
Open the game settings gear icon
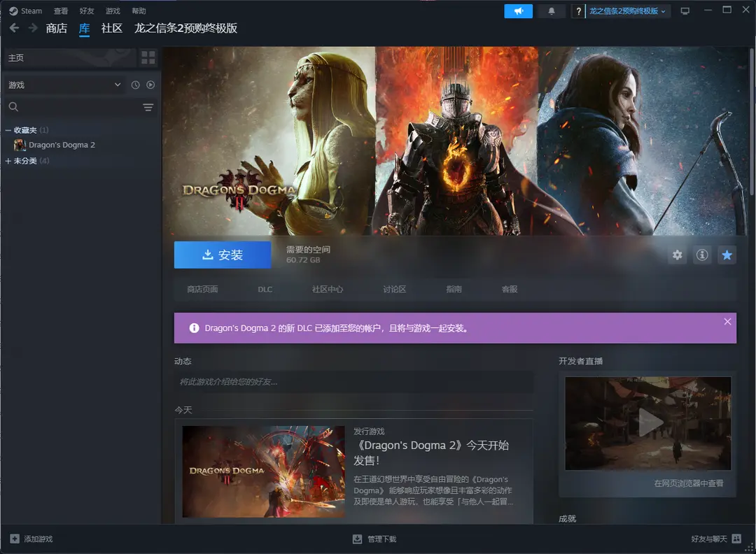pyautogui.click(x=678, y=255)
